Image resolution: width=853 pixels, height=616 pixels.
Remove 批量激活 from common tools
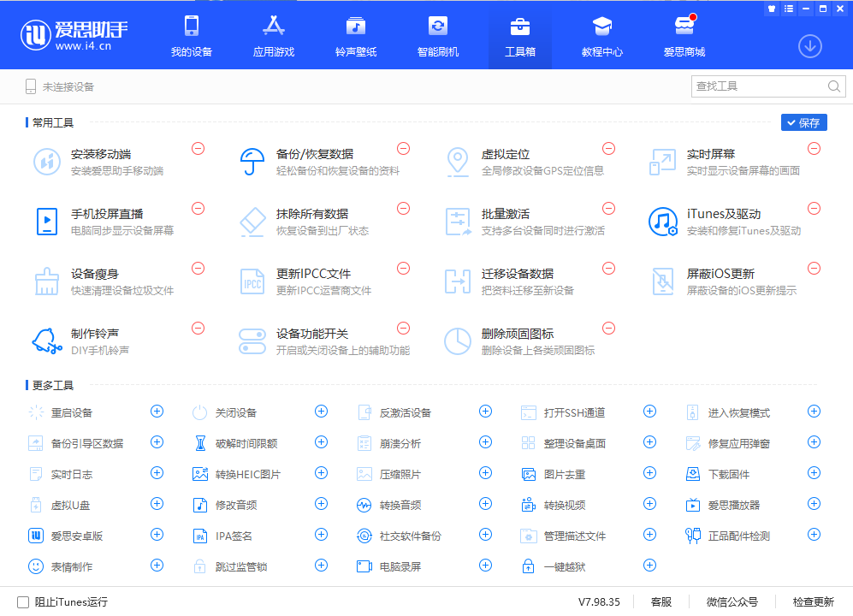[x=608, y=207]
